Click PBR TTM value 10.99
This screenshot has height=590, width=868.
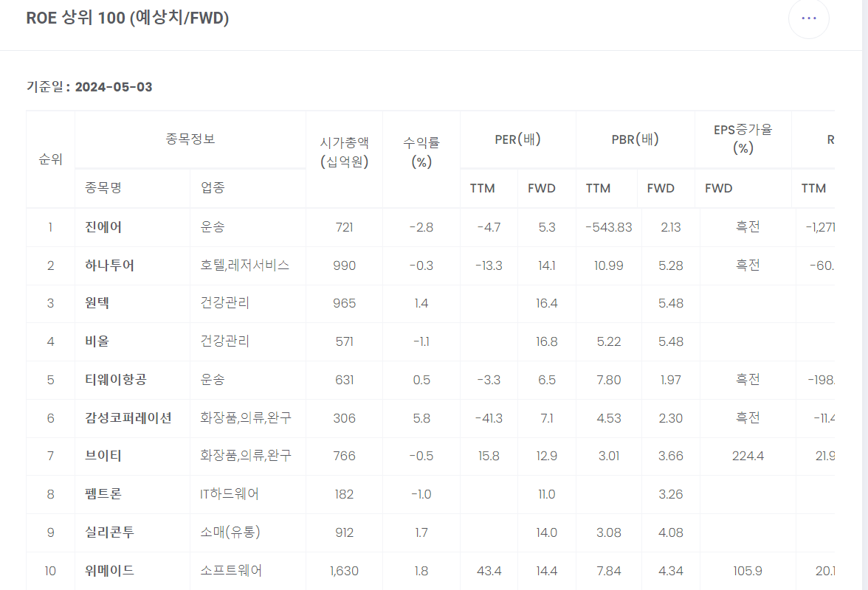(x=609, y=265)
